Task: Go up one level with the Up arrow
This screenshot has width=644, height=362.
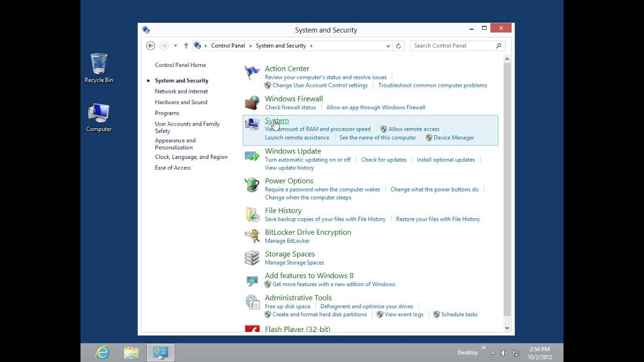Action: (x=186, y=46)
